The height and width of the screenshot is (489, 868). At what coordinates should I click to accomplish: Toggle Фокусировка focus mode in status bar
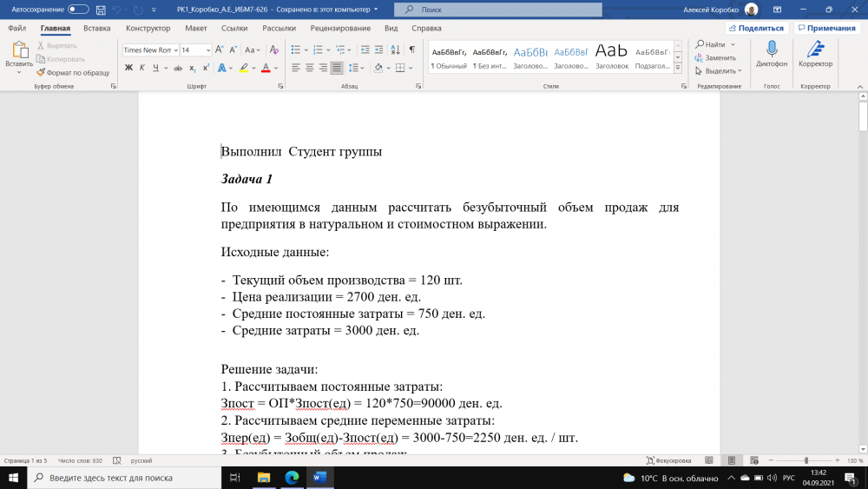click(x=674, y=460)
